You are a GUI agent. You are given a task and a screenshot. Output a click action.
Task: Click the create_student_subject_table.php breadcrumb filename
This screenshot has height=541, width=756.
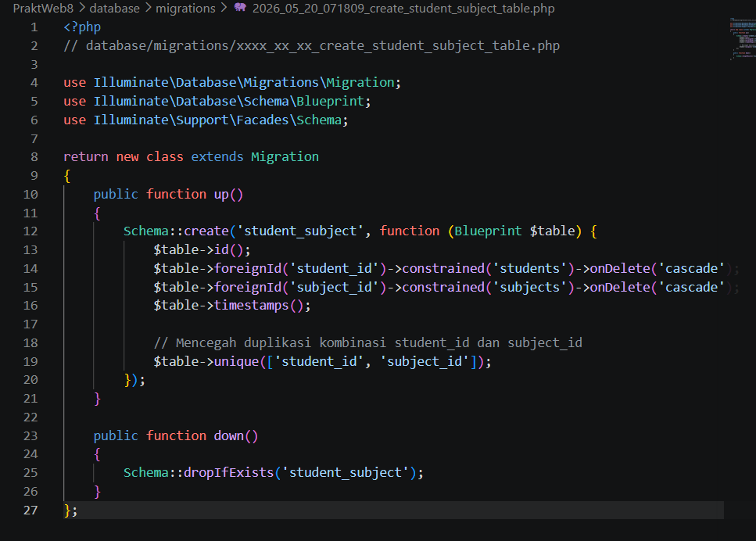(x=403, y=8)
